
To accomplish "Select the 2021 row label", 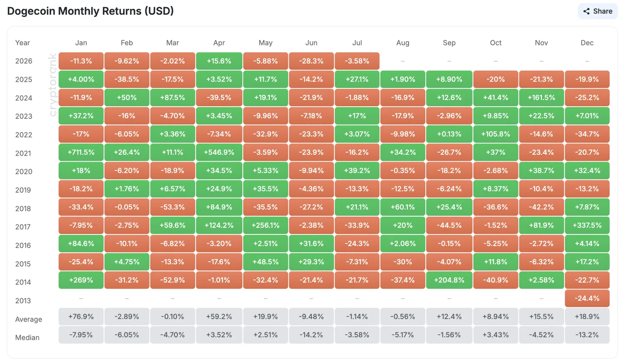I will [x=23, y=153].
